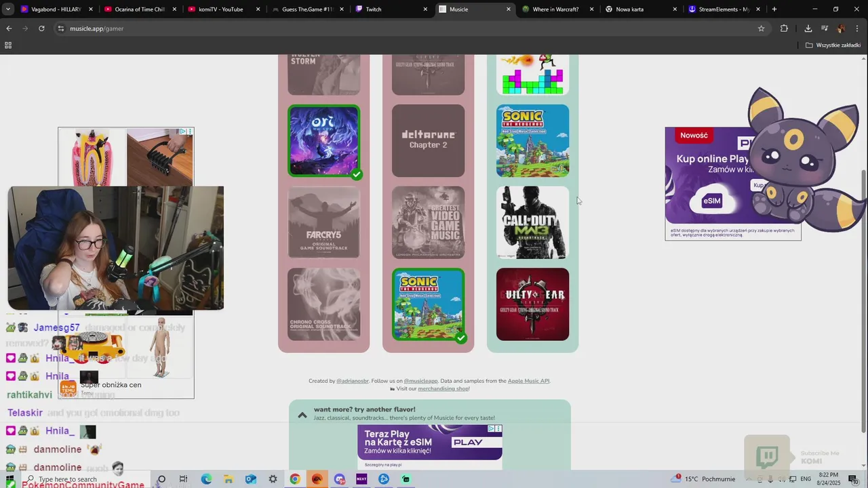The width and height of the screenshot is (868, 488).
Task: Launch Microsoft Edge from taskbar
Action: (206, 479)
